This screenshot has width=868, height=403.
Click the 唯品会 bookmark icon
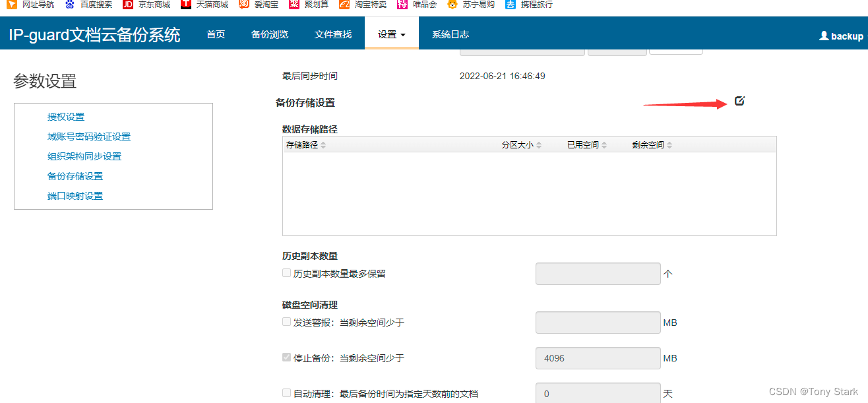[402, 5]
